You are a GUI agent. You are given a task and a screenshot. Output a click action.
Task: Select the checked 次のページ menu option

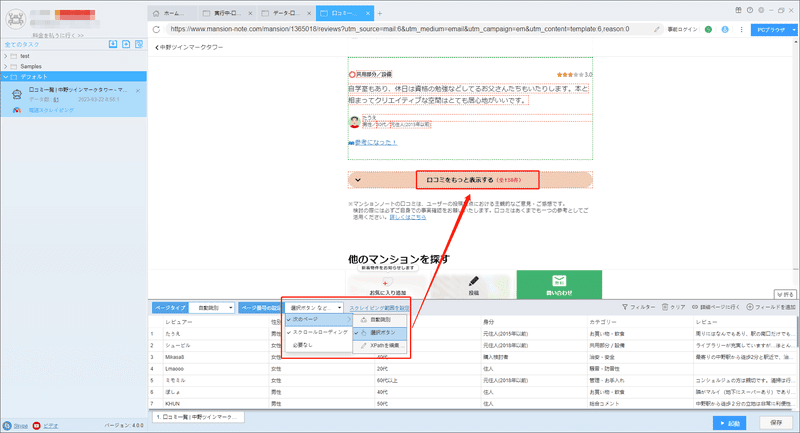click(x=318, y=319)
